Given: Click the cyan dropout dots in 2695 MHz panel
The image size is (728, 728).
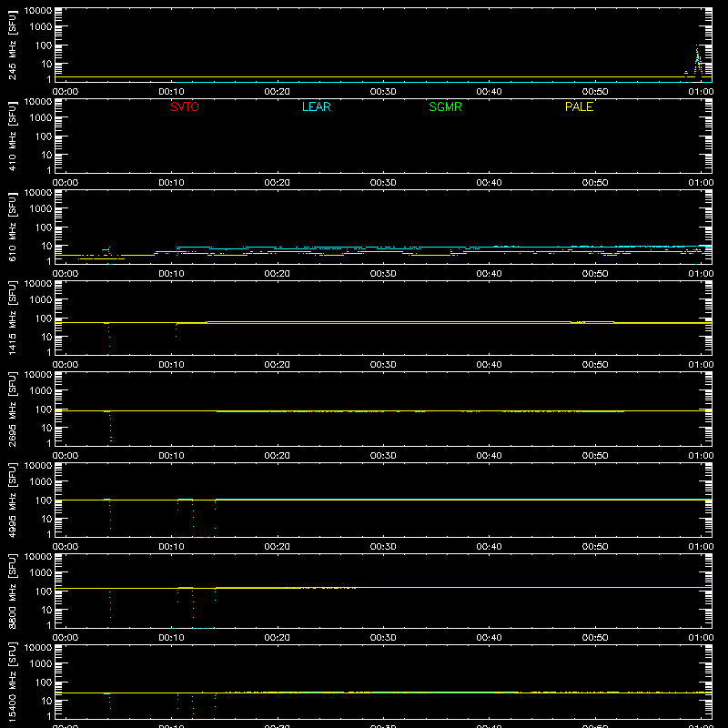Looking at the screenshot, I should (x=110, y=428).
